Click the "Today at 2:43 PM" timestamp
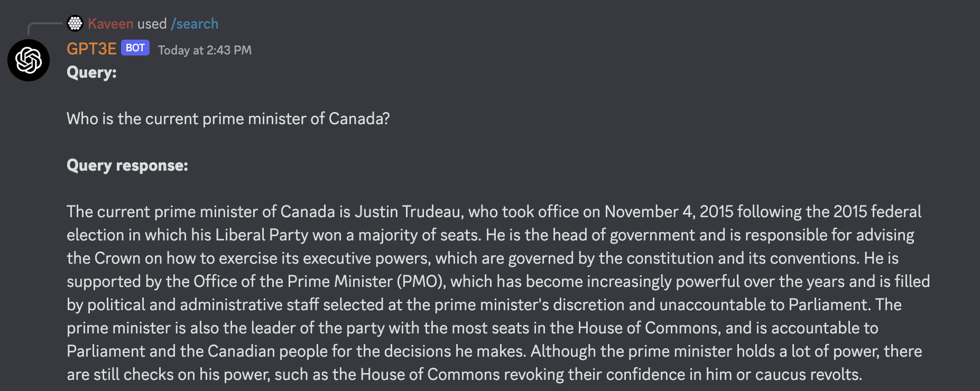This screenshot has height=391, width=980. pyautogui.click(x=205, y=50)
